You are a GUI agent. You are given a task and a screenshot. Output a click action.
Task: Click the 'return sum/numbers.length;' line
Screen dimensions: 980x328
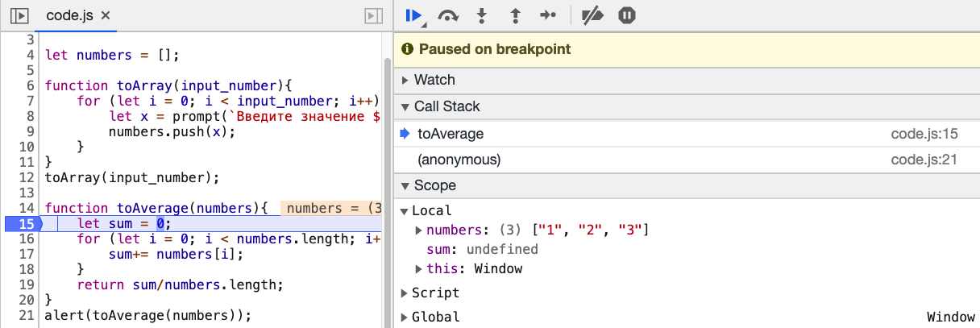[x=181, y=285]
